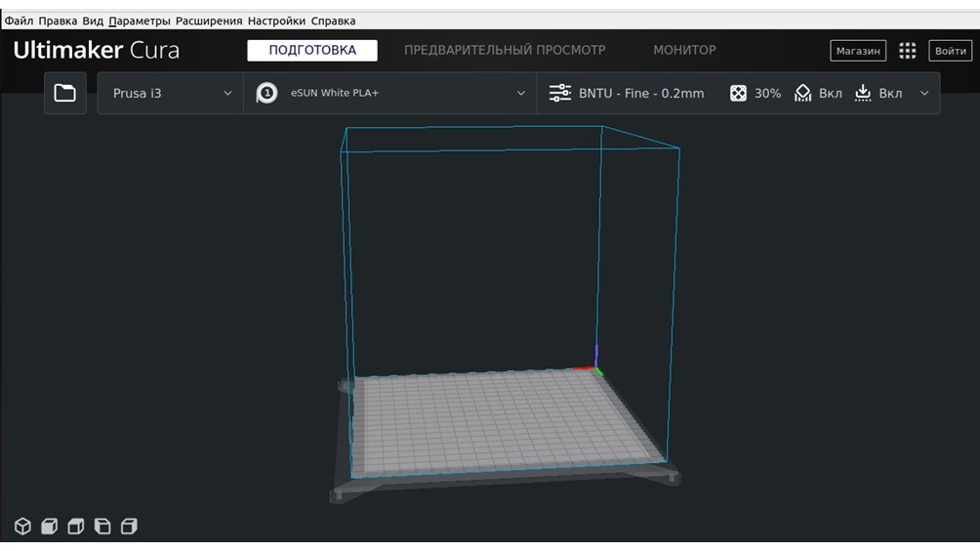The width and height of the screenshot is (980, 551).
Task: Open the applications grid icon
Action: [907, 51]
